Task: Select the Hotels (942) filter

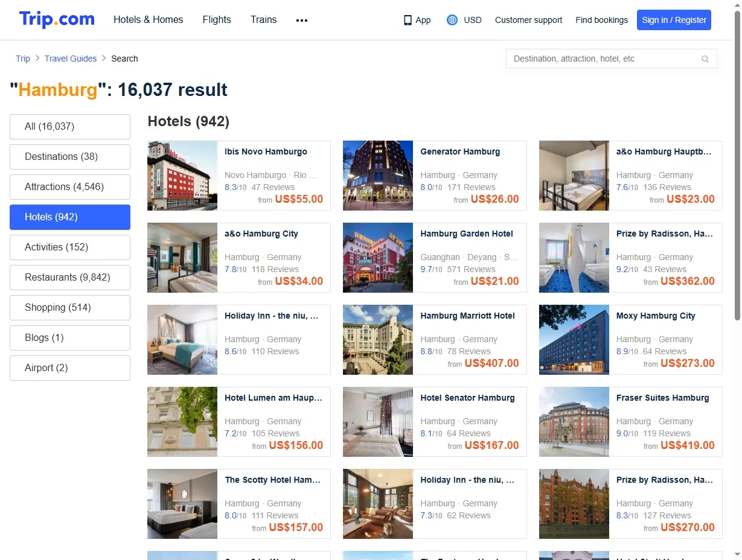Action: pos(70,217)
